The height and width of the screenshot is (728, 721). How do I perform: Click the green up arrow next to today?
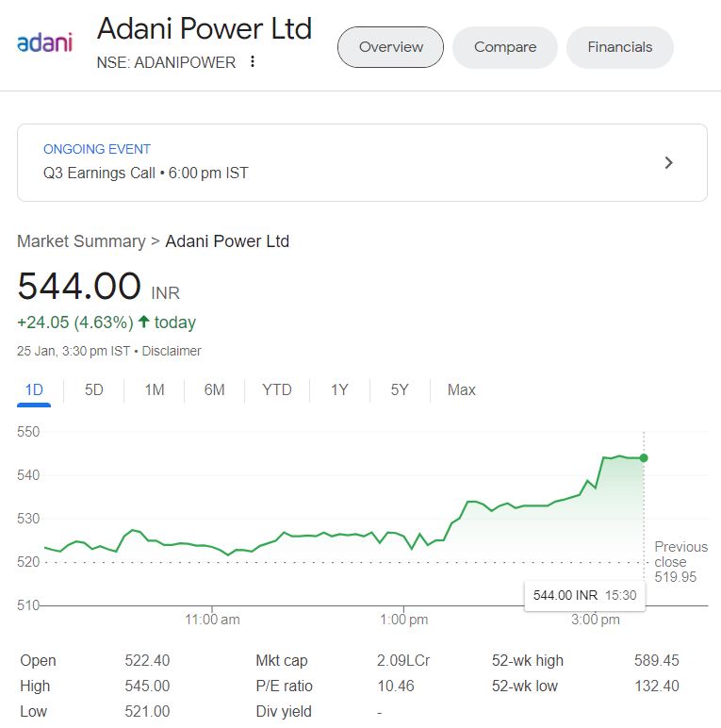point(143,323)
